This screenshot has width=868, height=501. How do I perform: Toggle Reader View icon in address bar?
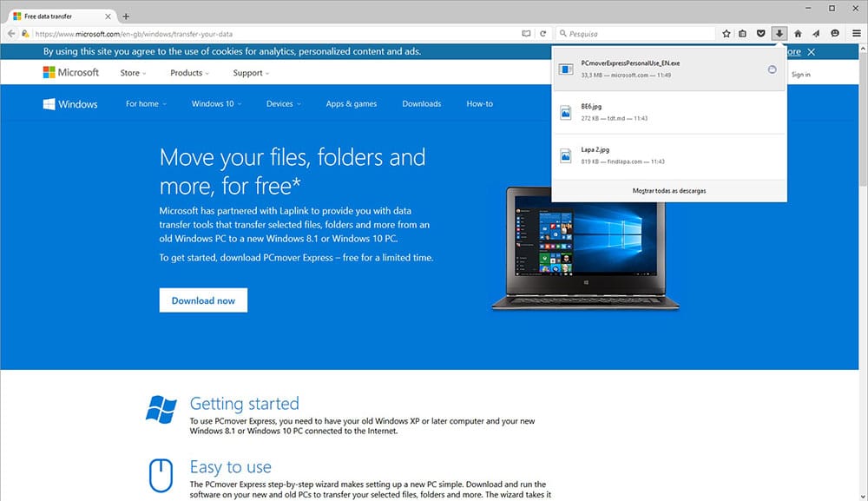pos(526,33)
